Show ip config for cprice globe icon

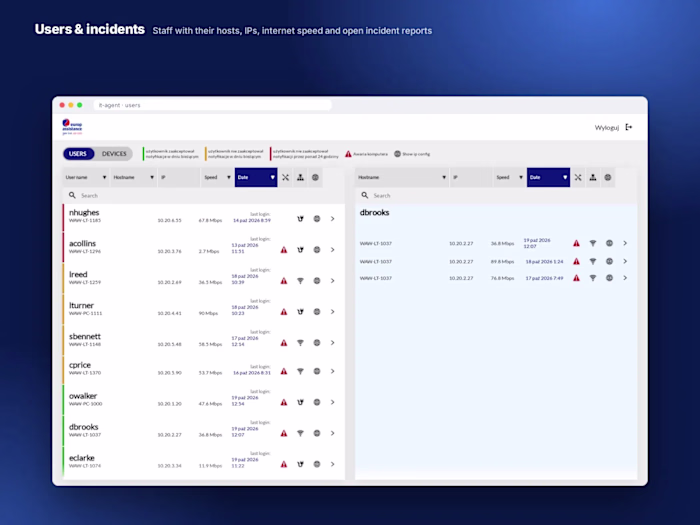click(x=317, y=371)
